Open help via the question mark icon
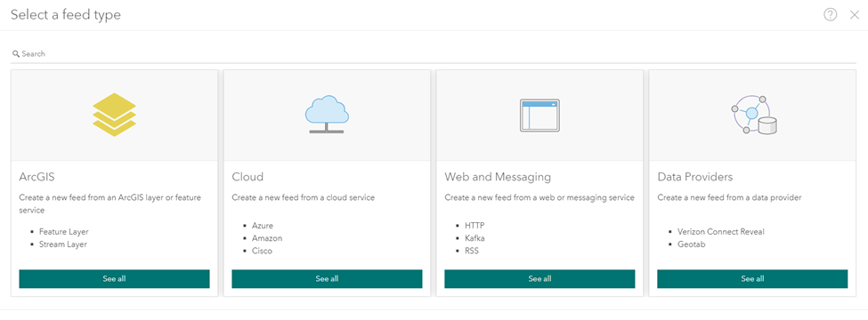The width and height of the screenshot is (868, 320). (x=831, y=15)
